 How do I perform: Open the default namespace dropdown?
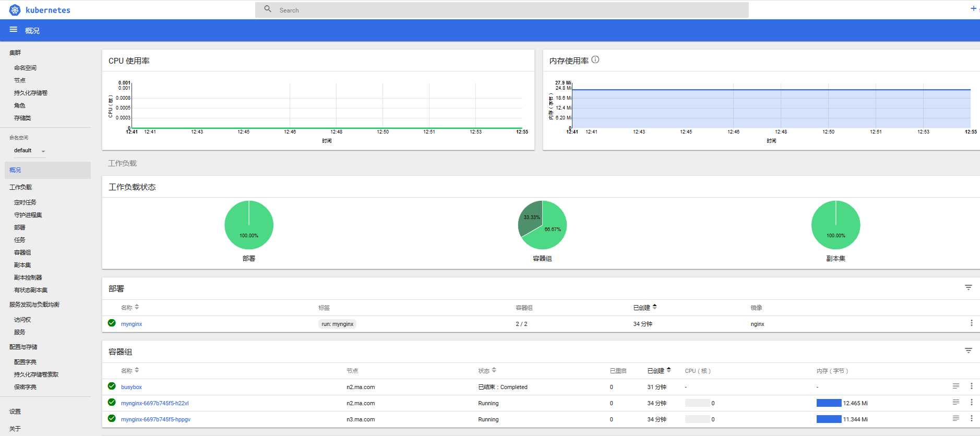pos(30,151)
